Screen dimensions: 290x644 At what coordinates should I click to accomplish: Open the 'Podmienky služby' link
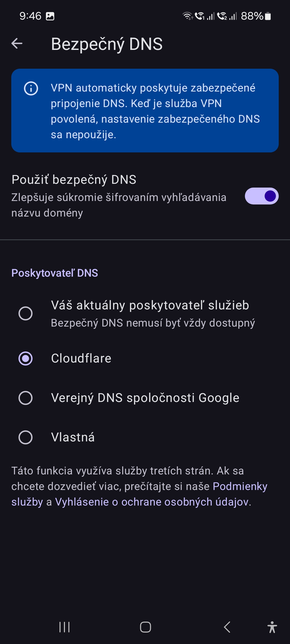pos(240,486)
